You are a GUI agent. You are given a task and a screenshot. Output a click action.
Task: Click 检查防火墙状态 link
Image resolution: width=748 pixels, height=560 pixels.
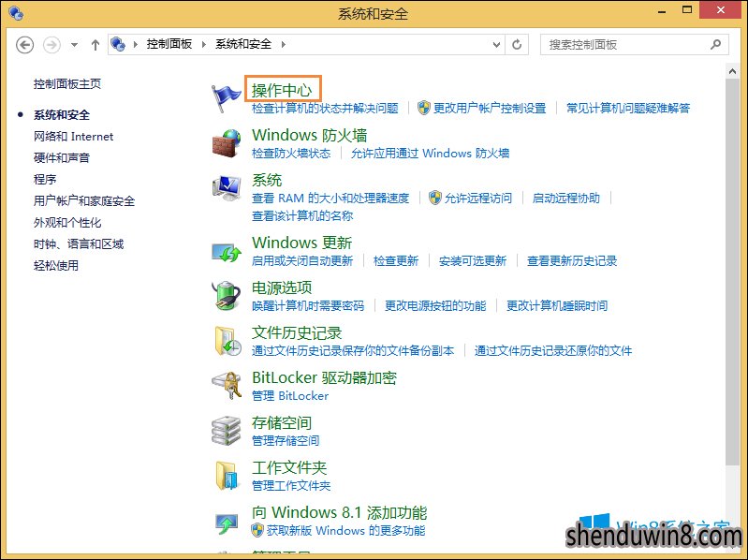click(x=291, y=154)
